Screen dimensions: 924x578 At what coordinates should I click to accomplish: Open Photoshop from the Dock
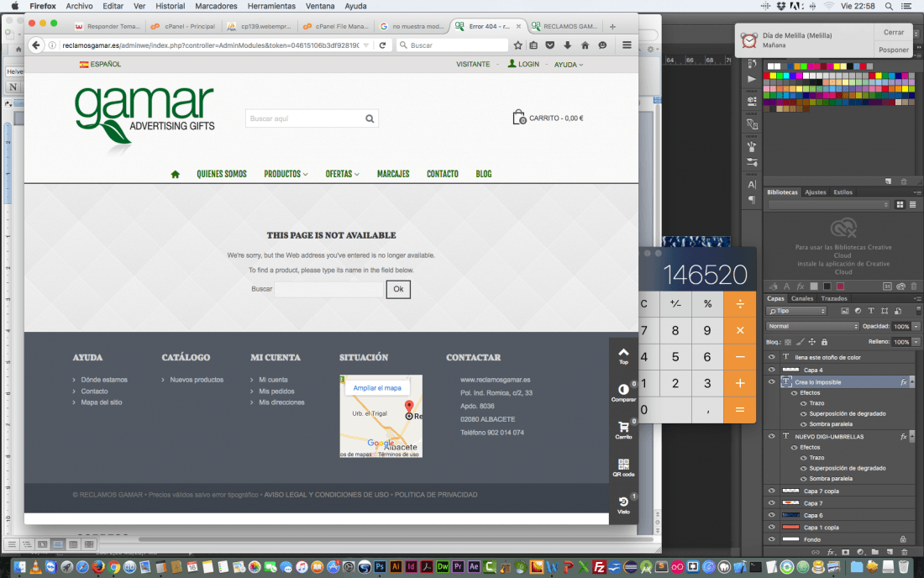(380, 567)
